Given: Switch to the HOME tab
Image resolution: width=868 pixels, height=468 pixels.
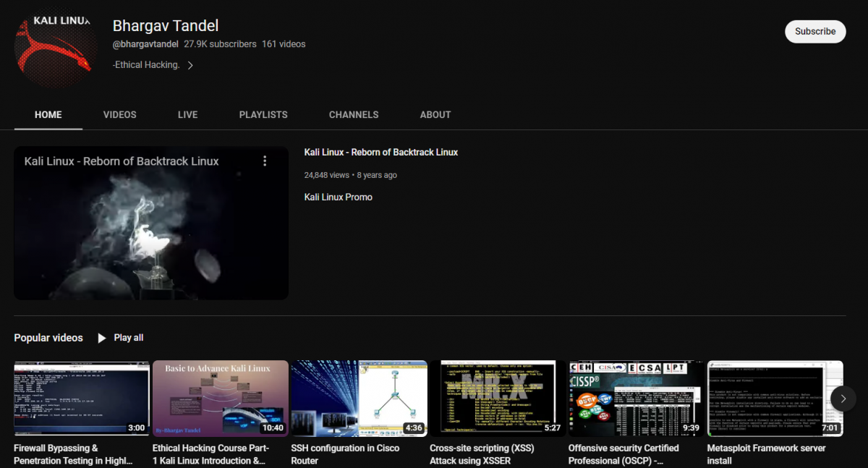Looking at the screenshot, I should click(48, 114).
